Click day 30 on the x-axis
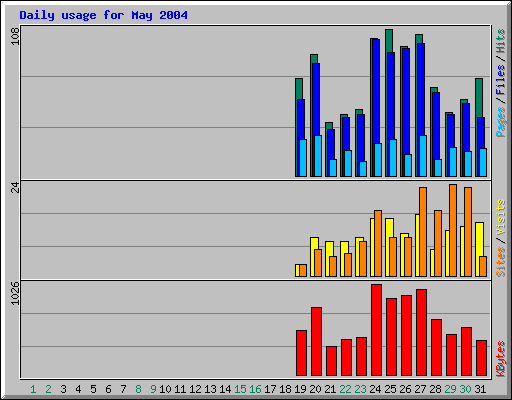 [465, 389]
